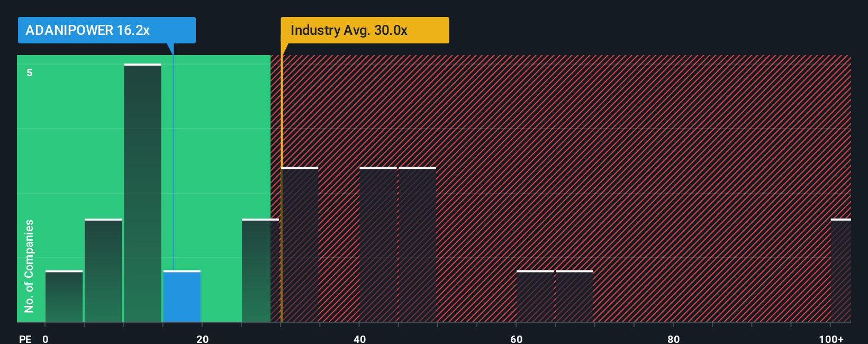The image size is (868, 344).
Task: Click the x-axis label 100+
Action: point(831,339)
